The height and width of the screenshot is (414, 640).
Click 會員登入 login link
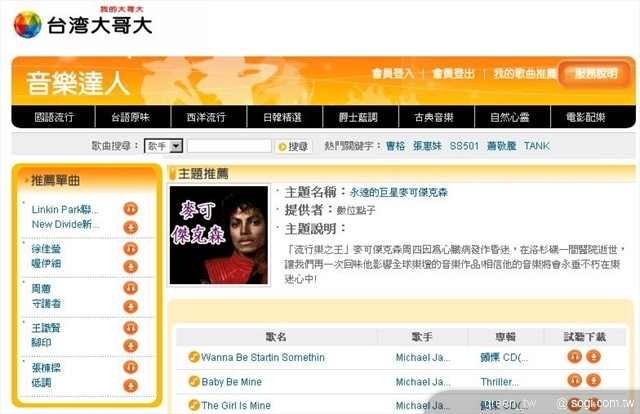tap(393, 73)
